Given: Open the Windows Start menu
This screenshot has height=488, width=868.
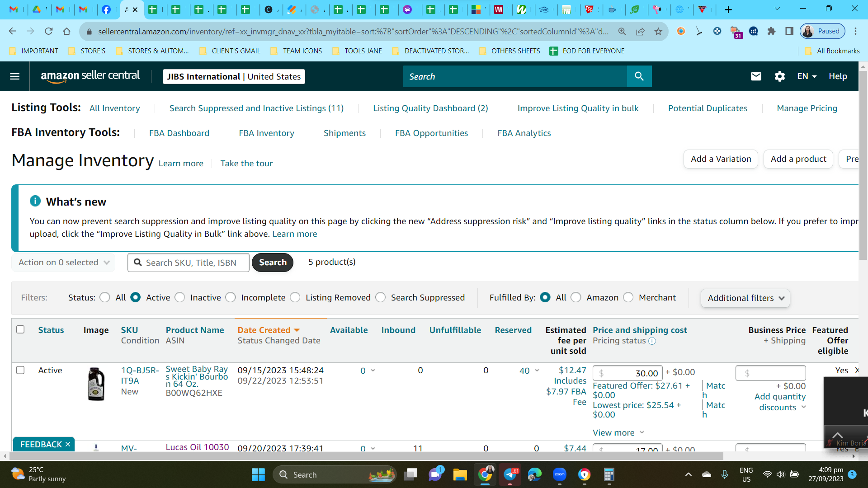Looking at the screenshot, I should (258, 474).
